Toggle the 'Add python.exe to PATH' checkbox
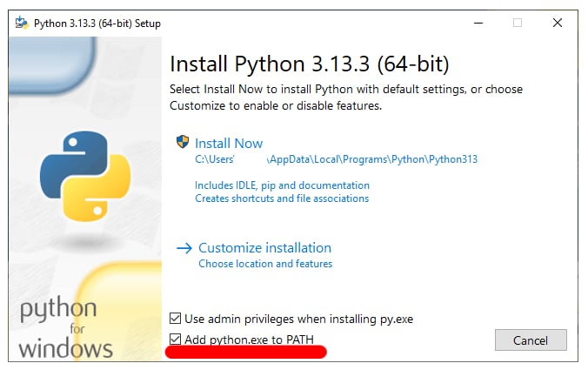Screen dimensions: 588x370 pos(176,339)
